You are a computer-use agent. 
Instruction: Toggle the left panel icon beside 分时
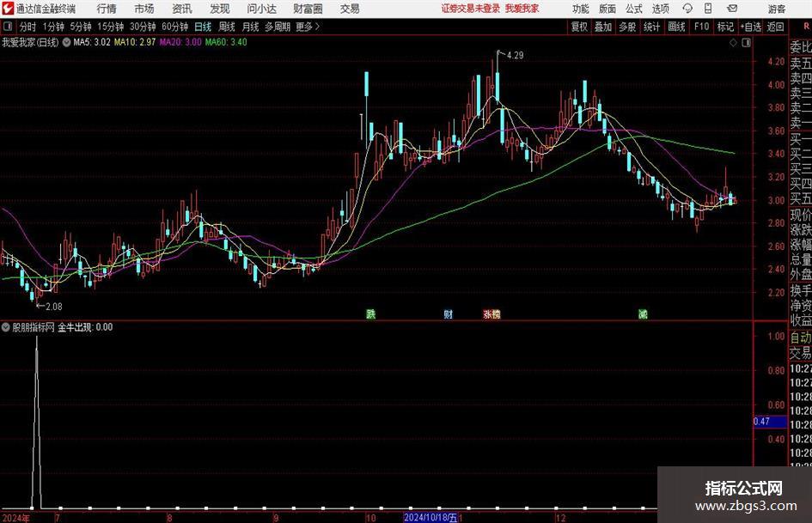[8, 27]
